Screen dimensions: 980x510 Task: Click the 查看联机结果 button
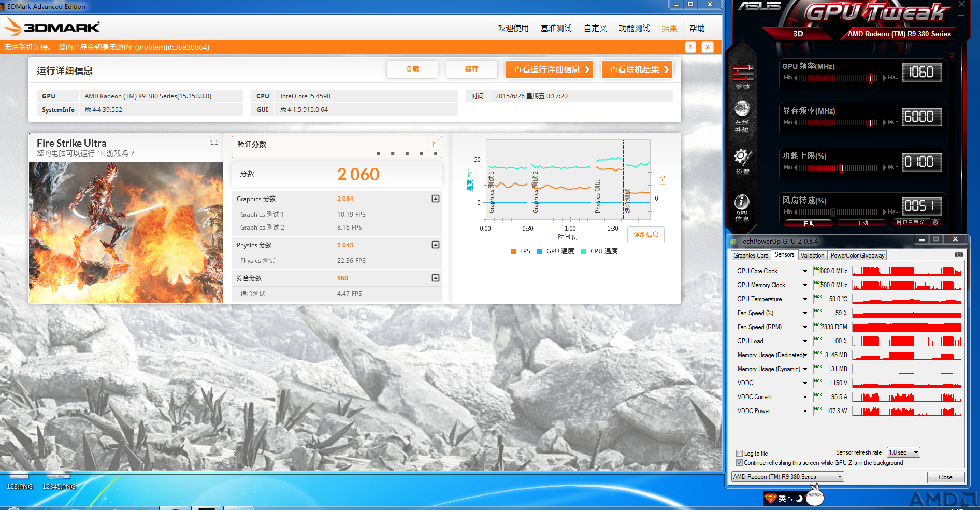point(637,69)
